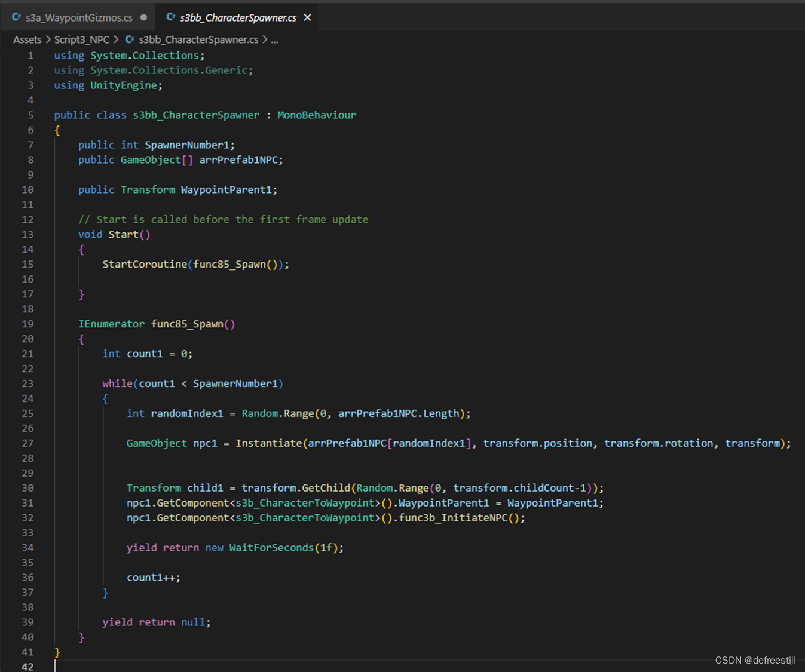Select the IEnumerator keyword on line 19
This screenshot has width=805, height=672.
pos(111,324)
